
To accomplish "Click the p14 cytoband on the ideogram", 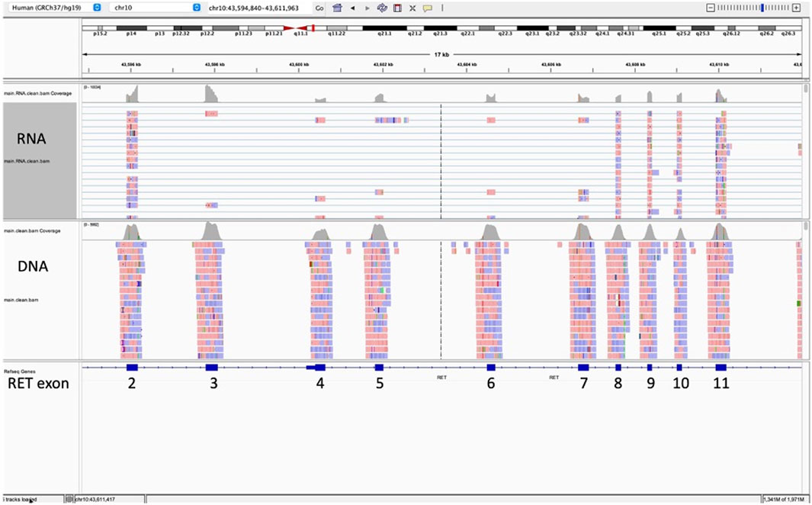I will pyautogui.click(x=132, y=27).
